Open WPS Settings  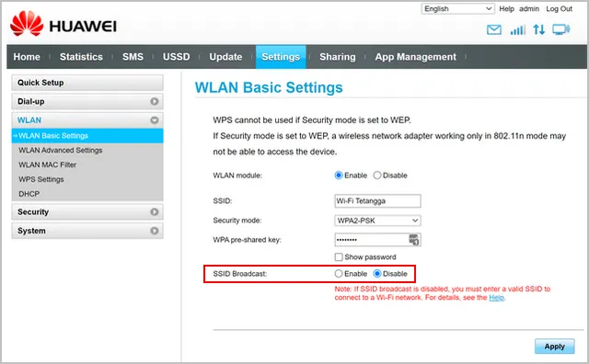[40, 179]
